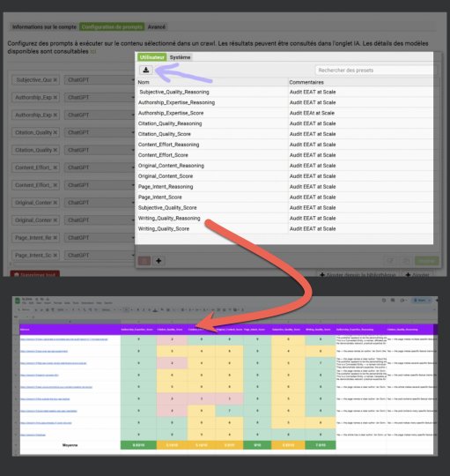Viewport: 450px width, 476px height.
Task: Select the Page_Intent_Reasoning preset row
Action: coord(284,186)
